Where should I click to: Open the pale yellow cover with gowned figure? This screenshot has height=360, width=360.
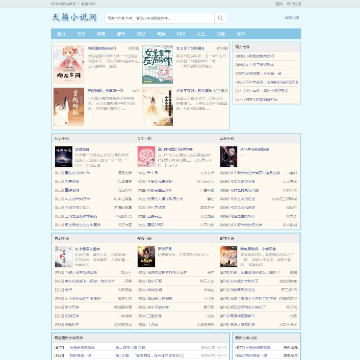(158, 107)
